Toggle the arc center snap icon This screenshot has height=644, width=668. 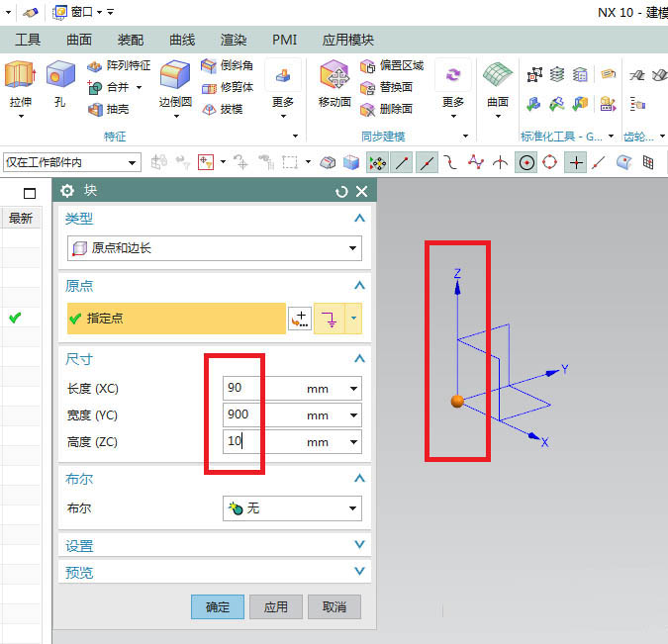527,162
